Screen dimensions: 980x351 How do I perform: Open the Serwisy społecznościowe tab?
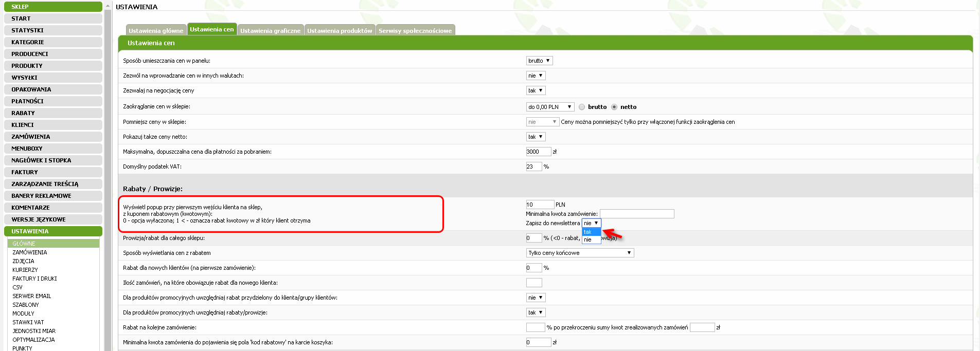(415, 30)
